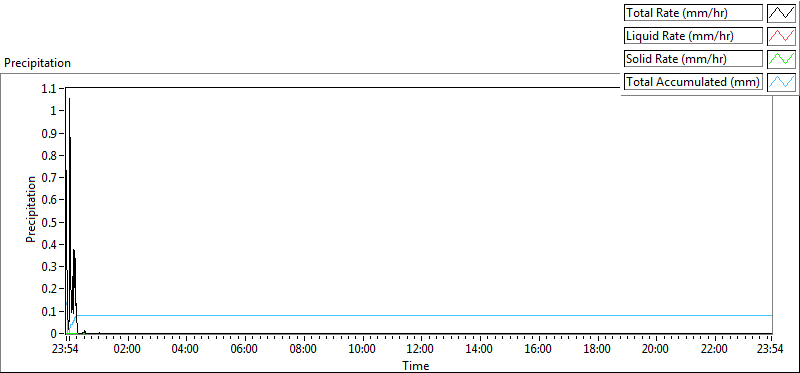Image resolution: width=800 pixels, height=373 pixels.
Task: Click the Total Rate black plot icon
Action: pyautogui.click(x=781, y=12)
